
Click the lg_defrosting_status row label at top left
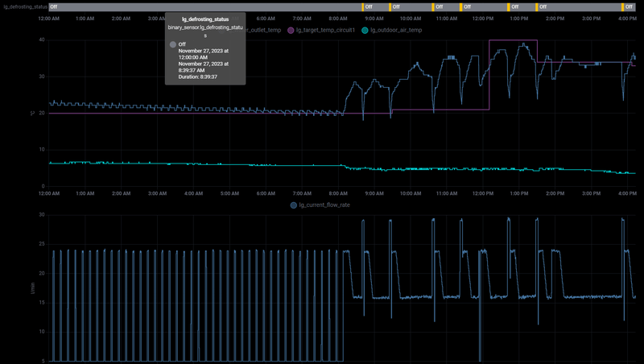tap(23, 6)
